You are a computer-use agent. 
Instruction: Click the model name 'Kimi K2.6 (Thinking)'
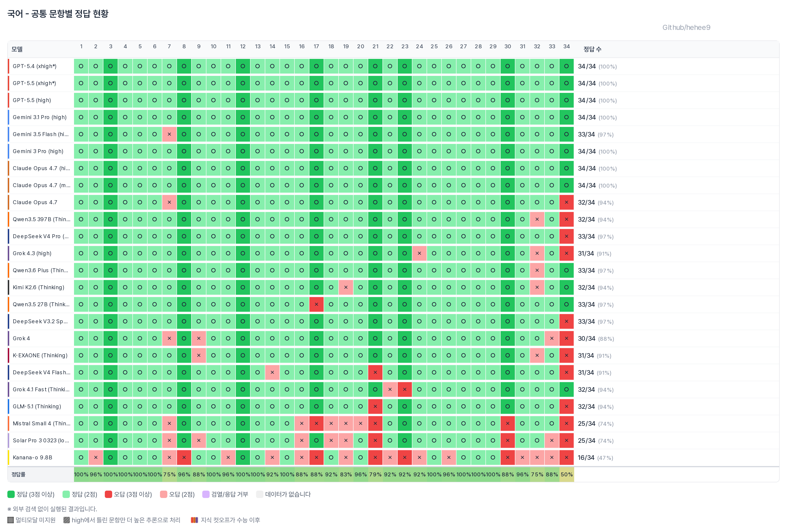39,287
